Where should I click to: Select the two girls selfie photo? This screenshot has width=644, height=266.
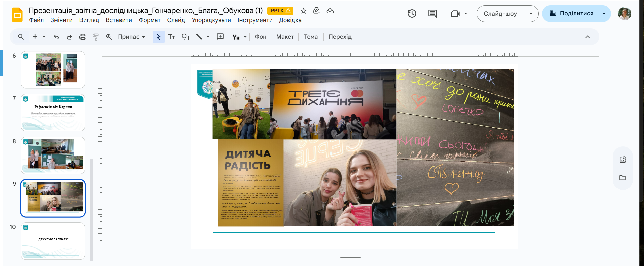pos(340,183)
